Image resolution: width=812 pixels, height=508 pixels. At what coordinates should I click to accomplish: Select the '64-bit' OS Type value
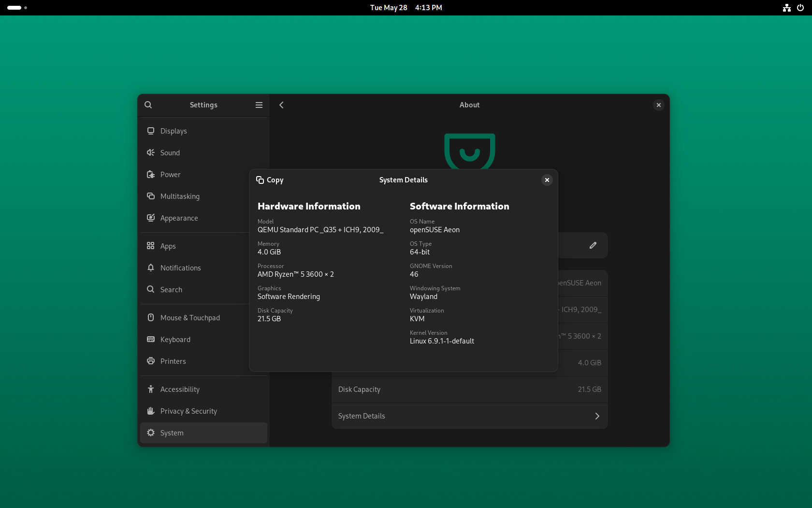tap(420, 252)
